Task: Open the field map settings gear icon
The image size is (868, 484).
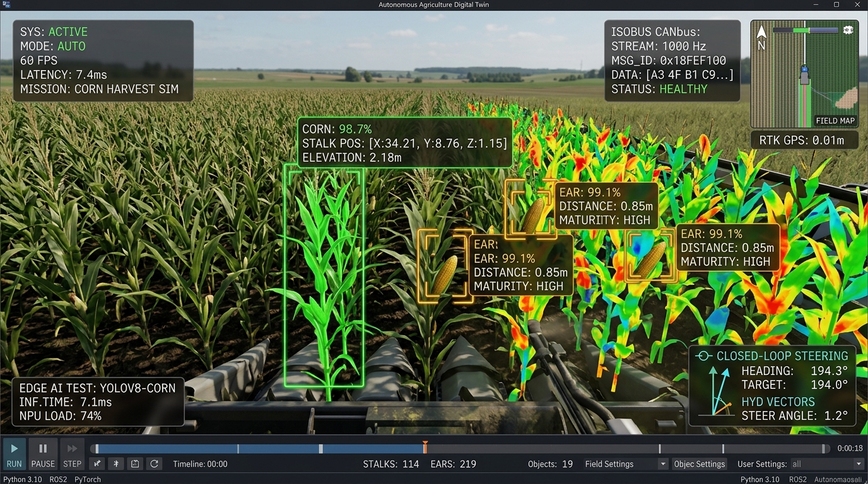Action: pyautogui.click(x=848, y=30)
